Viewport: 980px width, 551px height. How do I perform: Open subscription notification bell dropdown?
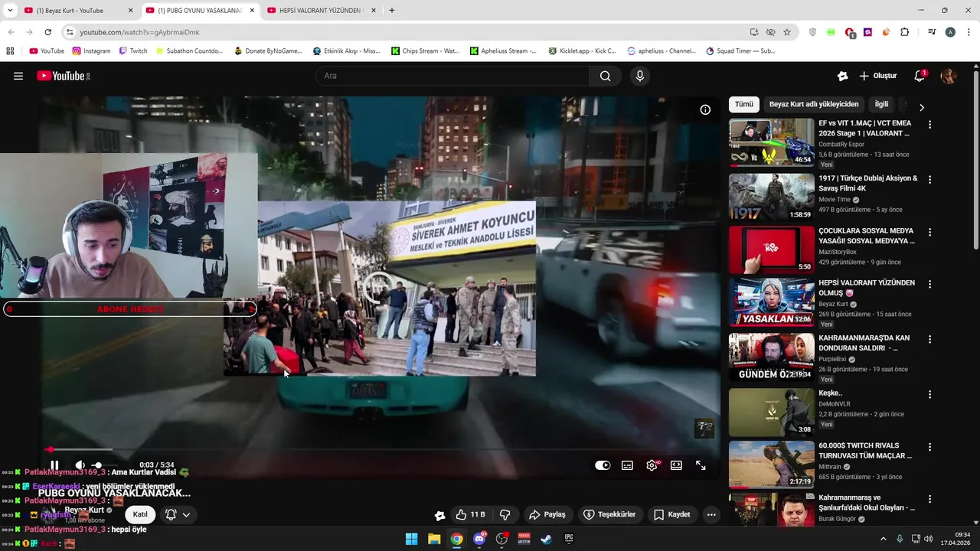coord(178,515)
